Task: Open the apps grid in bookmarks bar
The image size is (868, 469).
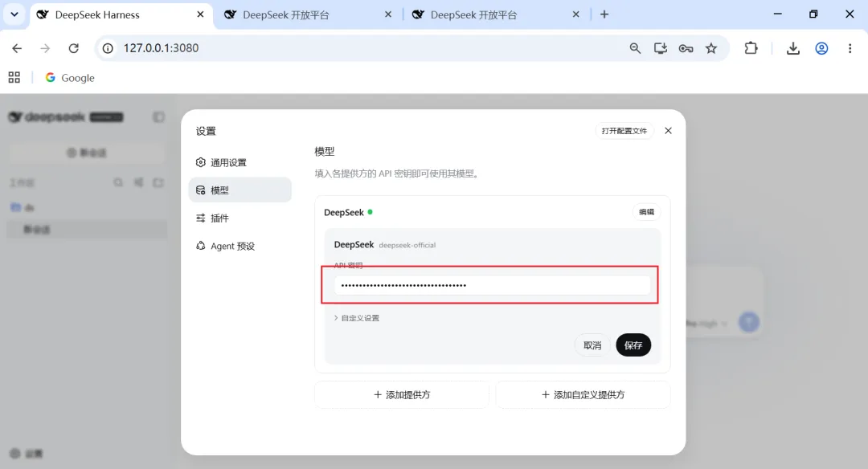Action: tap(14, 77)
